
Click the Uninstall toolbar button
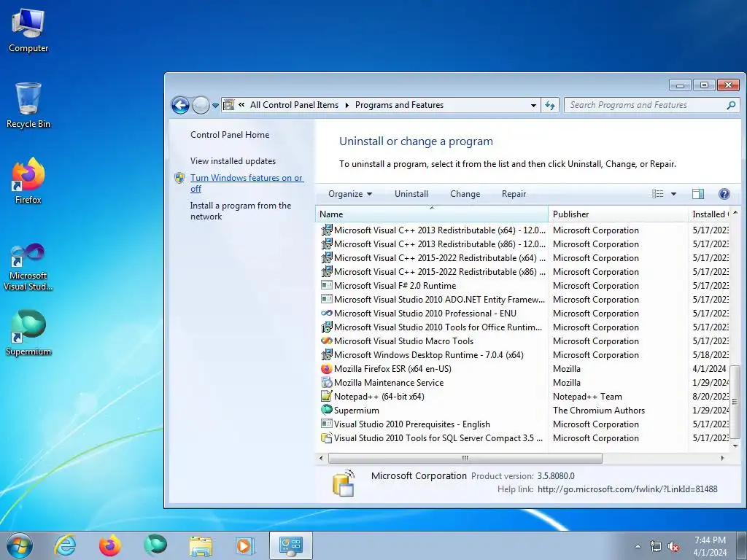pos(411,194)
